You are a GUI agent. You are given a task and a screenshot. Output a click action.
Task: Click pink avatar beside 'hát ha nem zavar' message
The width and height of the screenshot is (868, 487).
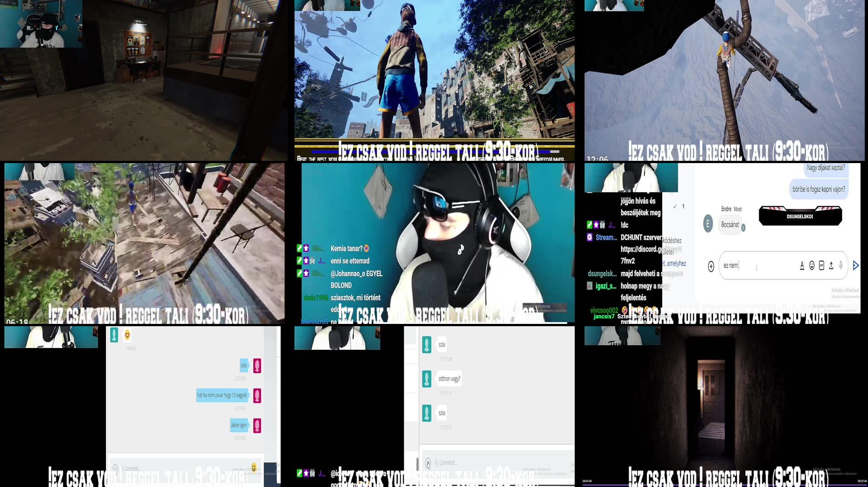(x=257, y=395)
